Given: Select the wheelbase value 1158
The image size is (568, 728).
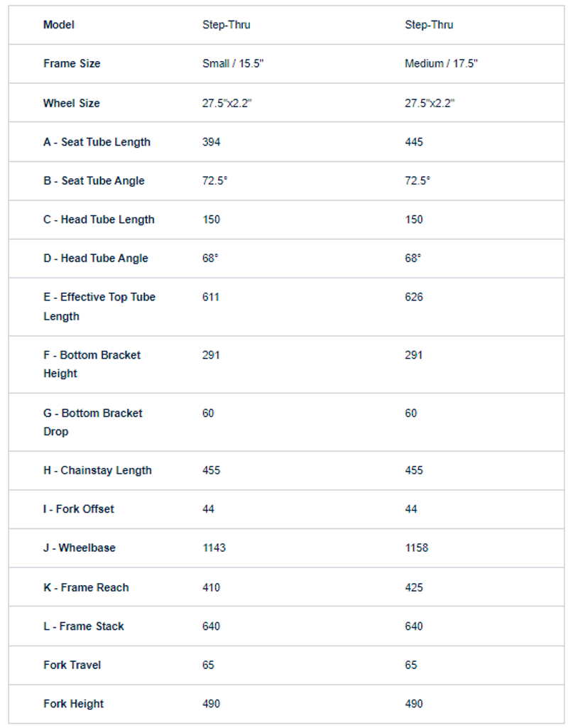Looking at the screenshot, I should point(417,548).
